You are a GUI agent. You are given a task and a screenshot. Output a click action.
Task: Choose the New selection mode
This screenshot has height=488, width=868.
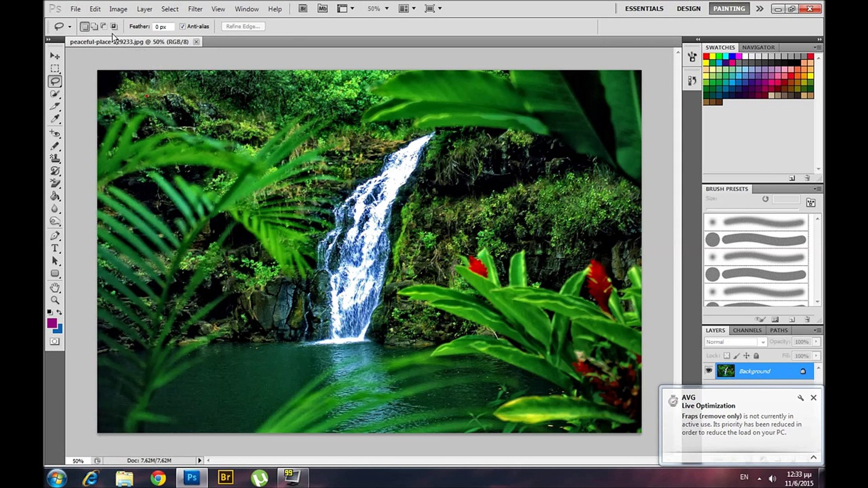pos(84,27)
